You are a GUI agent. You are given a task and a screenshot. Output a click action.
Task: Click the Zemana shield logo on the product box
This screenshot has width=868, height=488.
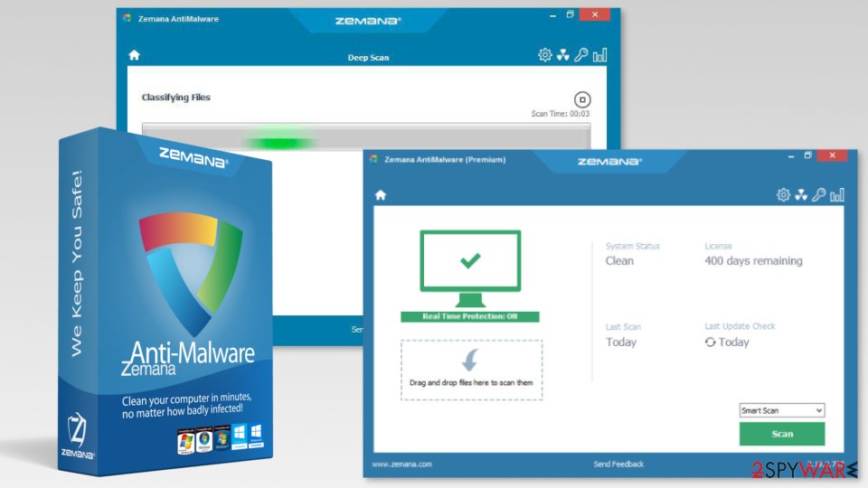191,273
